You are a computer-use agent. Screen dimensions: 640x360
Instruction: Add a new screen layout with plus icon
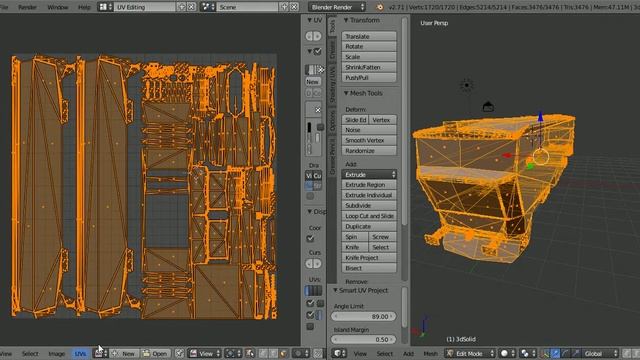tap(182, 7)
